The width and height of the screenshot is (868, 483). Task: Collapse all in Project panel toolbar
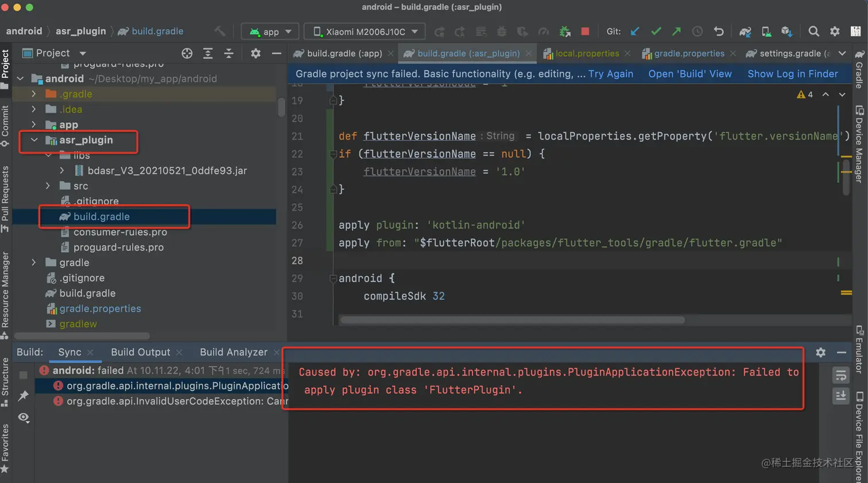228,53
